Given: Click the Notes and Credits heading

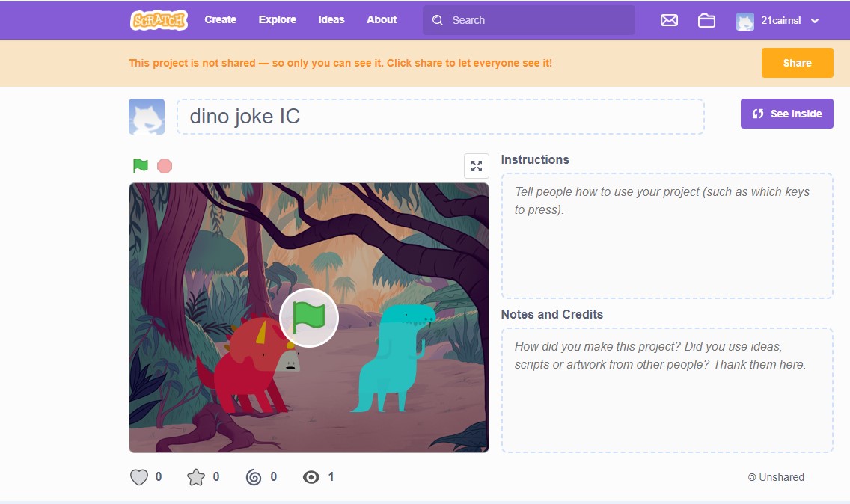Looking at the screenshot, I should click(552, 314).
